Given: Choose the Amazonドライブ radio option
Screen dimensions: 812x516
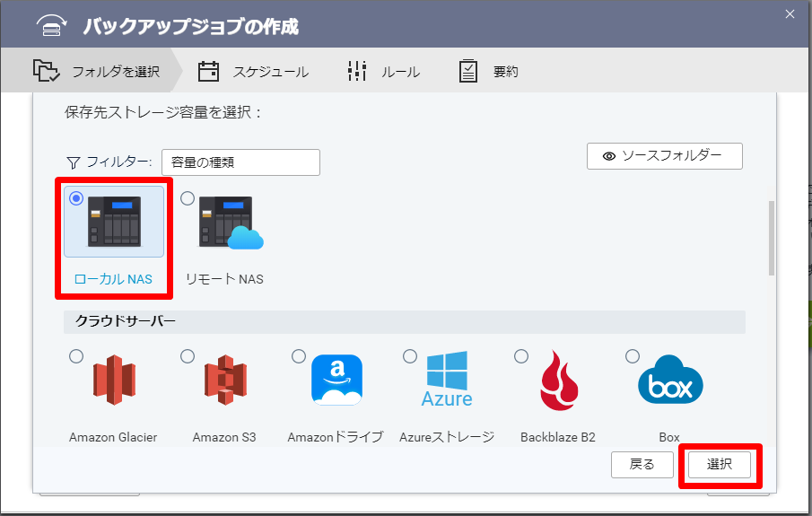Looking at the screenshot, I should [x=299, y=356].
